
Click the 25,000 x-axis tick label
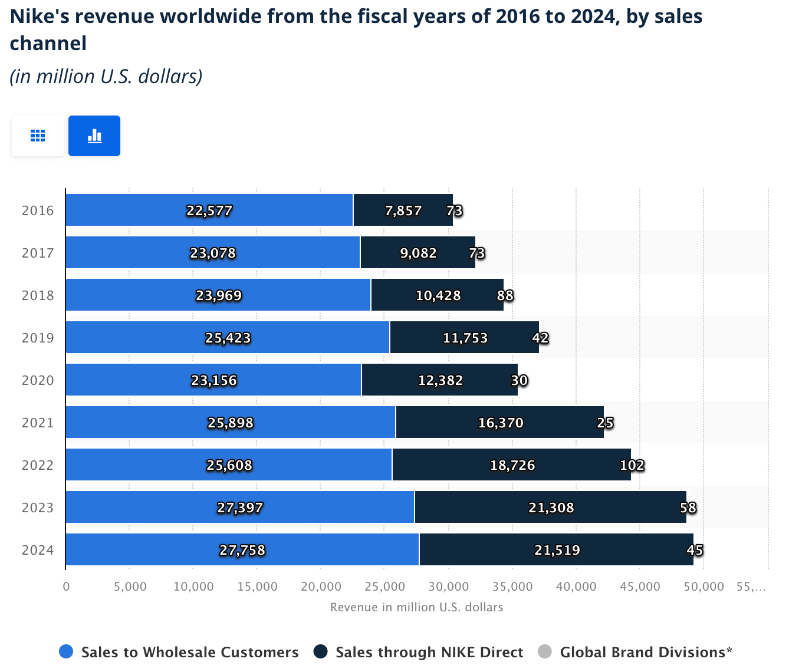pos(385,587)
